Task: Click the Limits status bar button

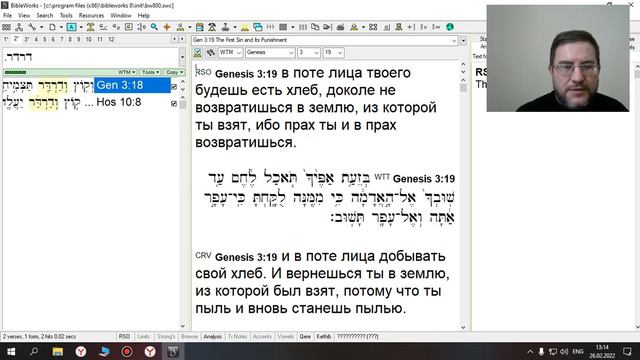Action: [x=143, y=336]
